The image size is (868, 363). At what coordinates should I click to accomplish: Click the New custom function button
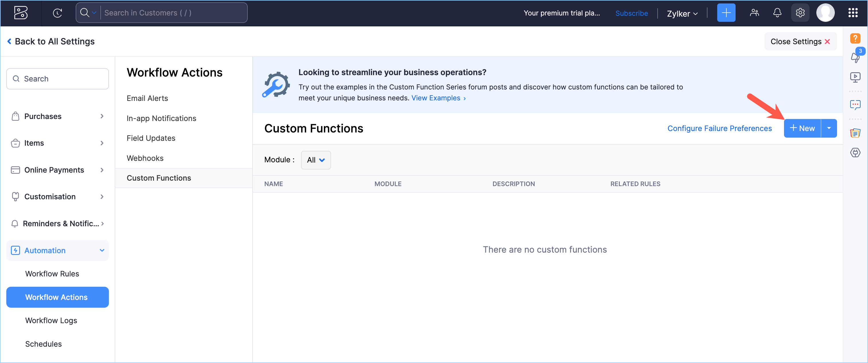pos(802,128)
